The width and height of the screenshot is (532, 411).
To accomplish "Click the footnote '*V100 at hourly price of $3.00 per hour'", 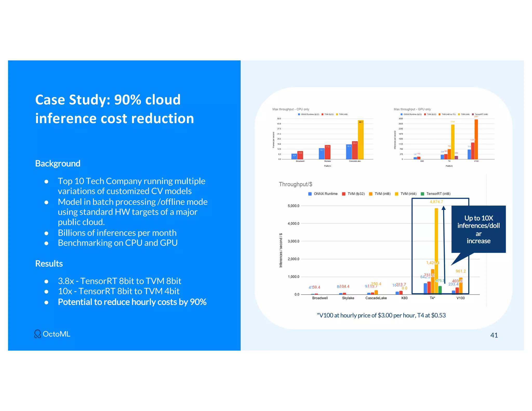I will tap(381, 315).
